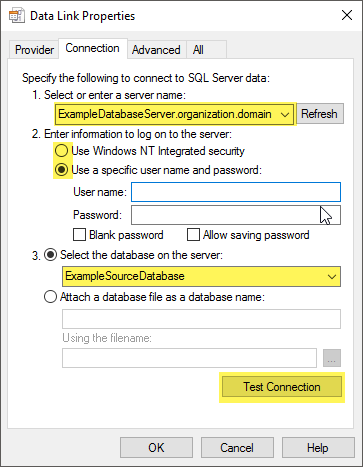The width and height of the screenshot is (363, 467).
Task: Select Use Windows NT Integrated security
Action: [x=61, y=151]
